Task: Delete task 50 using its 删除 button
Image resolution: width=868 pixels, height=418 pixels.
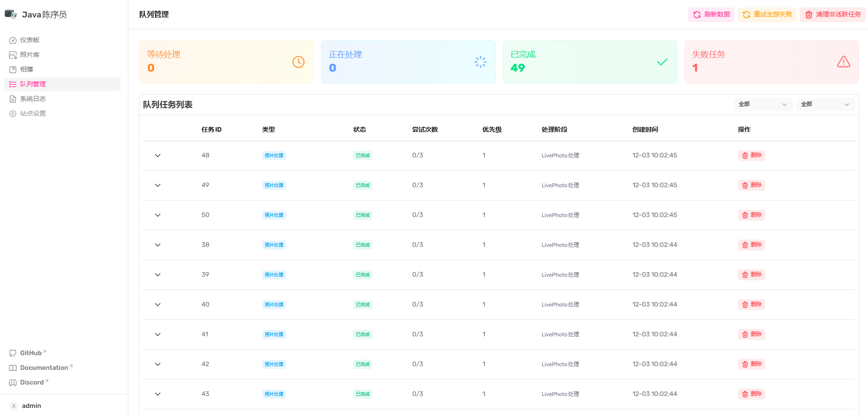Action: pyautogui.click(x=751, y=215)
